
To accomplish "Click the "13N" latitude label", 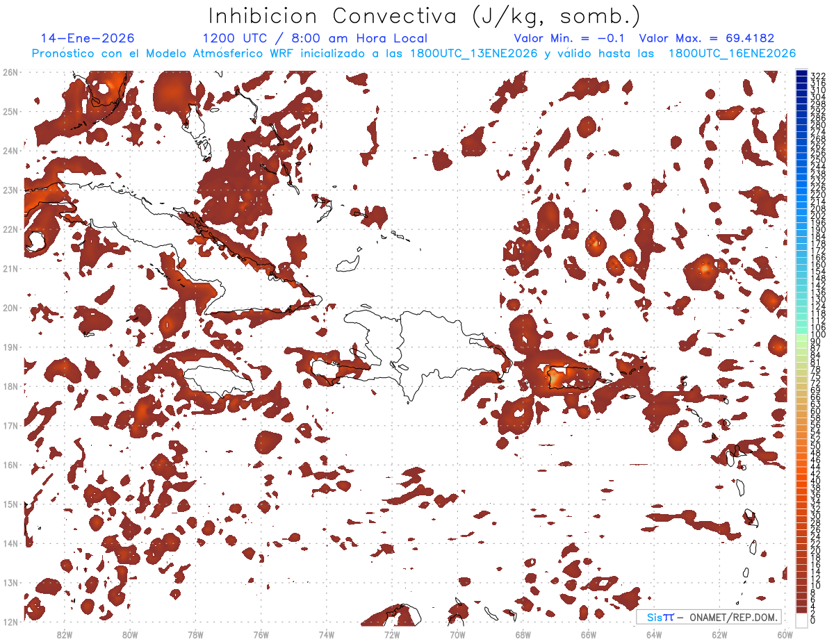I will [10, 583].
